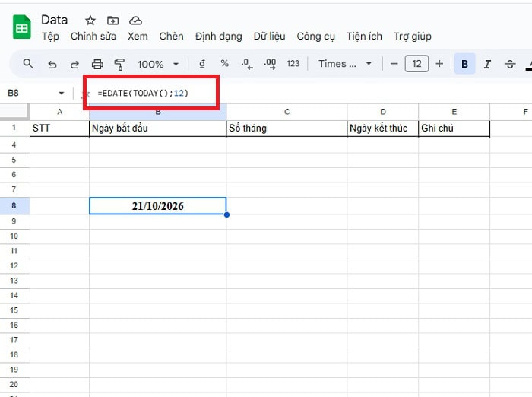Decrease font size with minus button

tap(394, 64)
